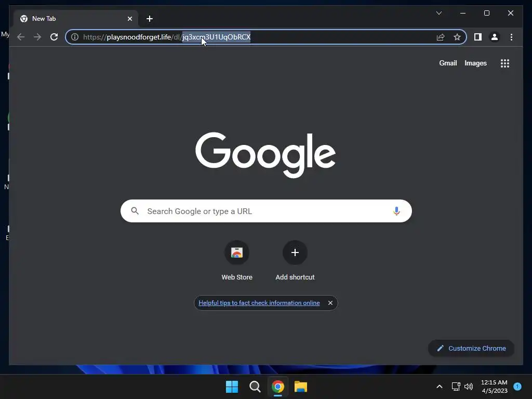View site information icon in address bar
This screenshot has height=399, width=532.
tap(75, 37)
